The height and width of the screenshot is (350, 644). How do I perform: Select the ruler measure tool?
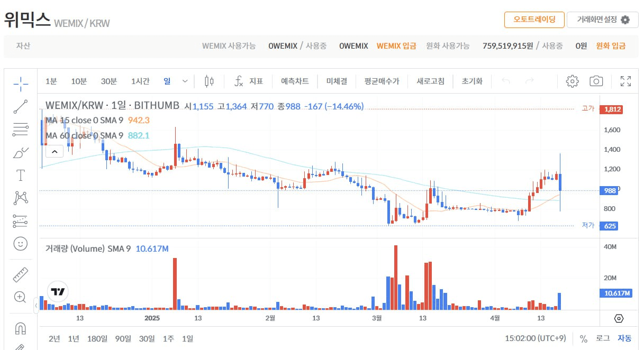coord(21,274)
